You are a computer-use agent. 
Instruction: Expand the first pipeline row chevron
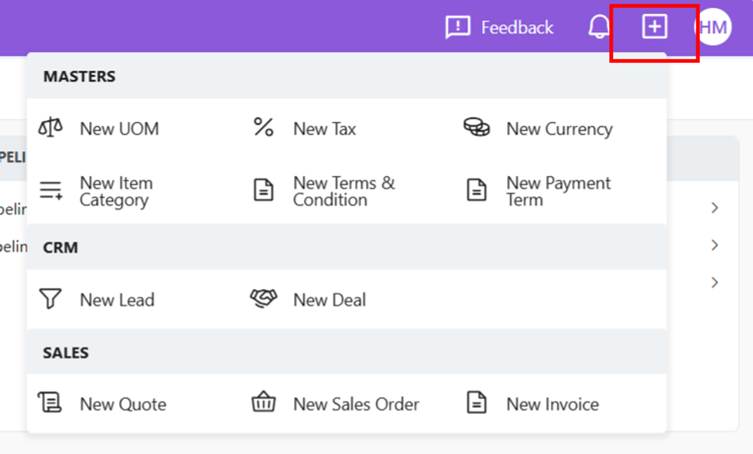[x=715, y=208]
